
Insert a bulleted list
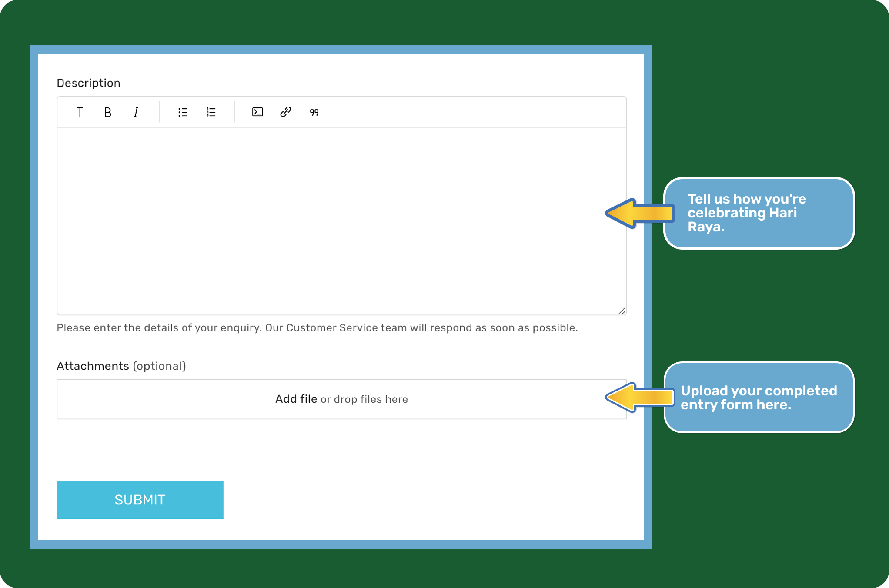pyautogui.click(x=183, y=112)
